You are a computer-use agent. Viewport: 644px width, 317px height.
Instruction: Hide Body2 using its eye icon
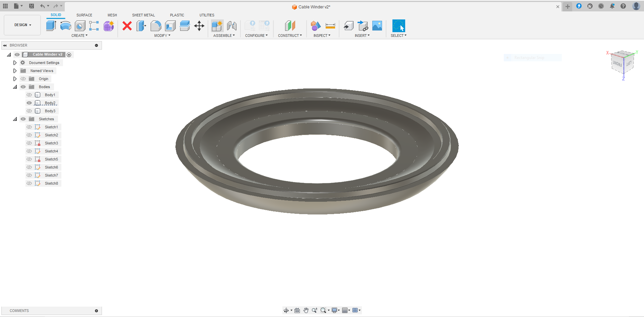(29, 103)
